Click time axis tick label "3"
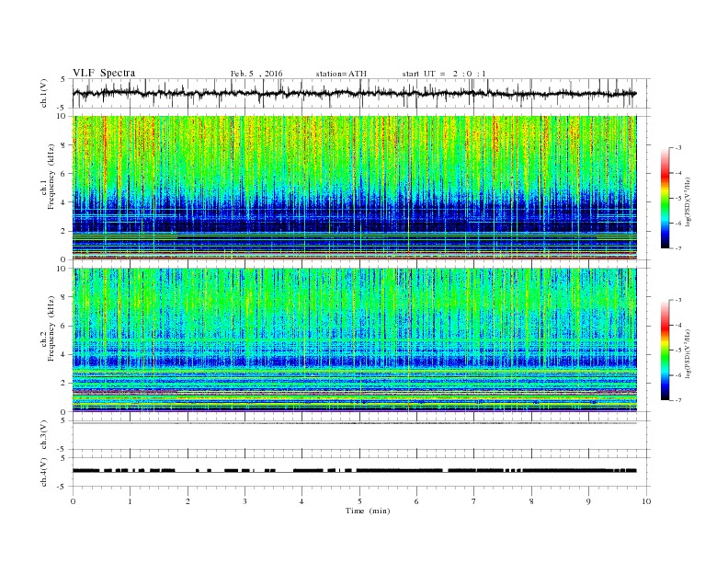The width and height of the screenshot is (728, 563). 245,501
